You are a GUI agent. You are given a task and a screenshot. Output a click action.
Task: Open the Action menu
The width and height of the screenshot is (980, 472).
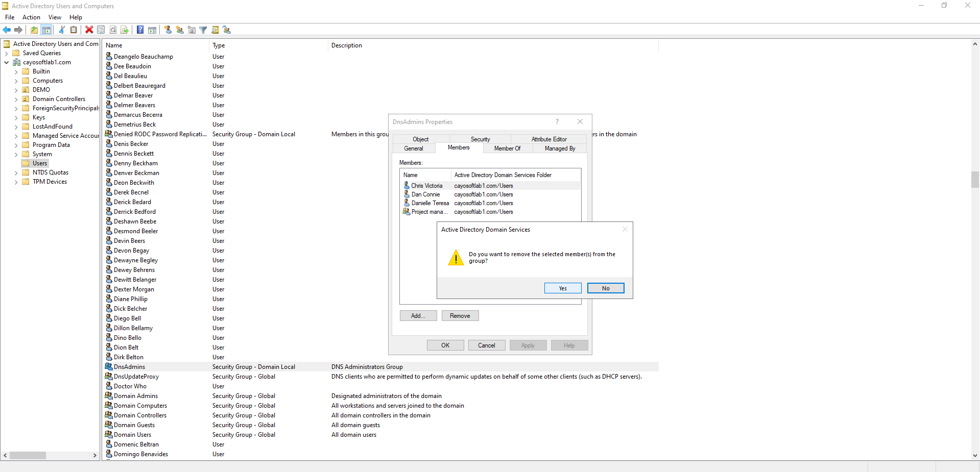coord(31,17)
